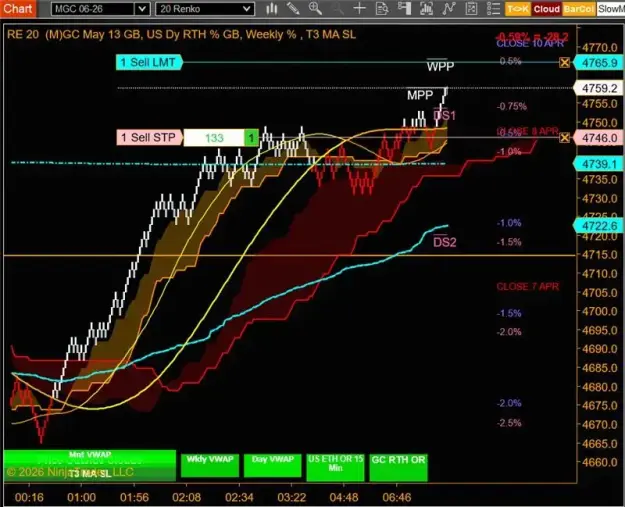Click the WPP pivot label
This screenshot has width=625, height=507.
[x=440, y=66]
